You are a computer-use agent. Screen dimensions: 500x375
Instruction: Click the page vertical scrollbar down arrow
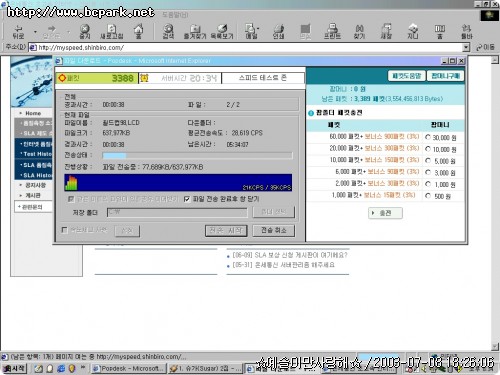click(495, 347)
